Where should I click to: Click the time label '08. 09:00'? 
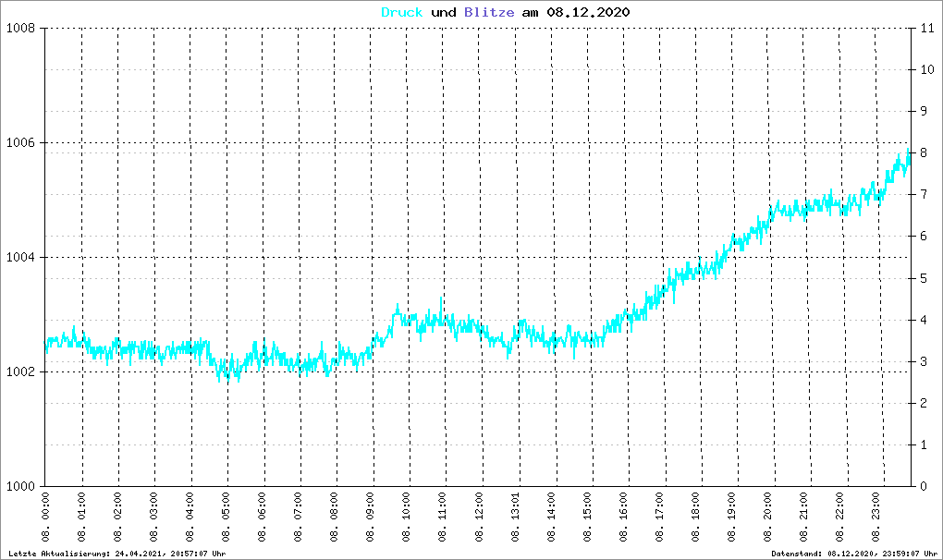point(371,517)
